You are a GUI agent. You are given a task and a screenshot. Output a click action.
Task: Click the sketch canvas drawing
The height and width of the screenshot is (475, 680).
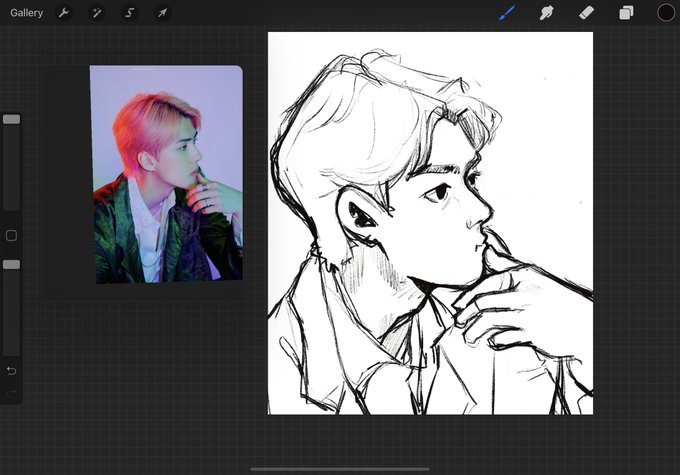(430, 223)
